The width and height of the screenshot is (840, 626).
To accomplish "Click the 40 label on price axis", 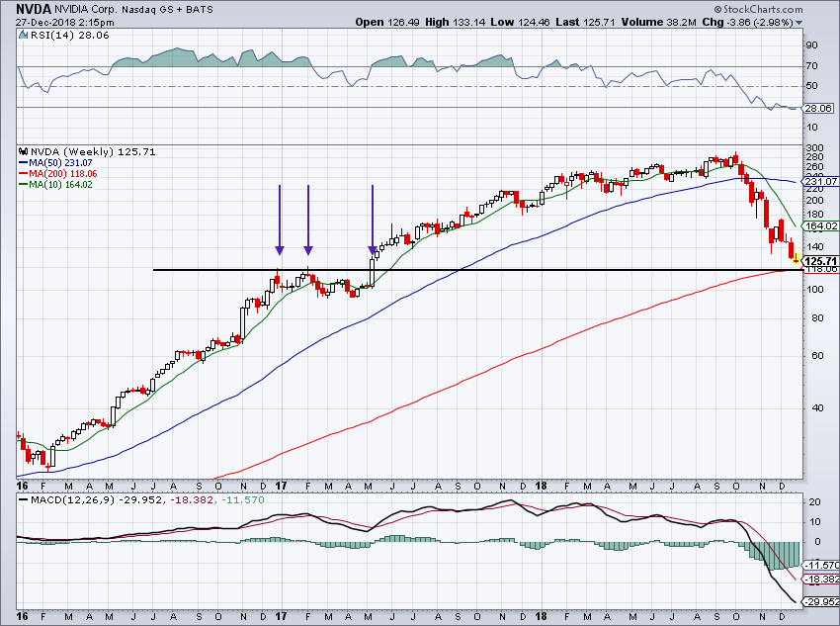I will [x=817, y=407].
